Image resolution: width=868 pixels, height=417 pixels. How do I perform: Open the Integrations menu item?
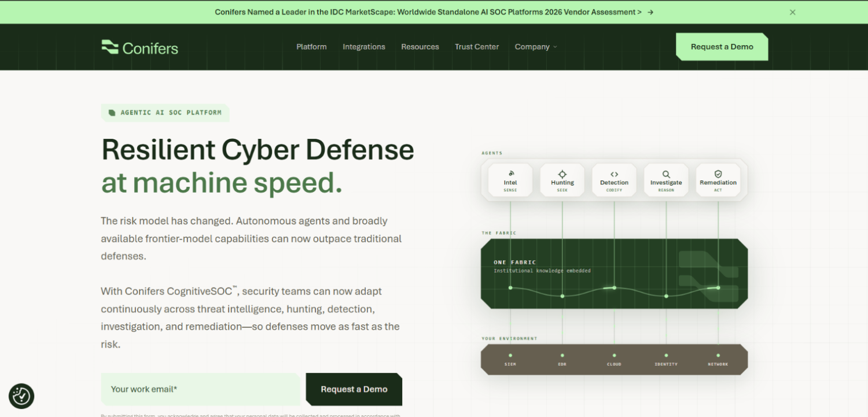[364, 47]
